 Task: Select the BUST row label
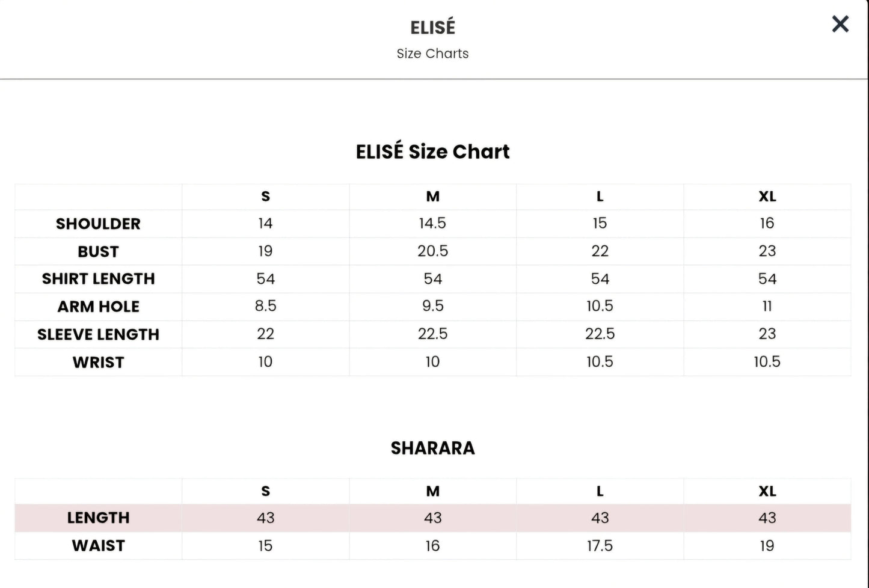coord(98,251)
